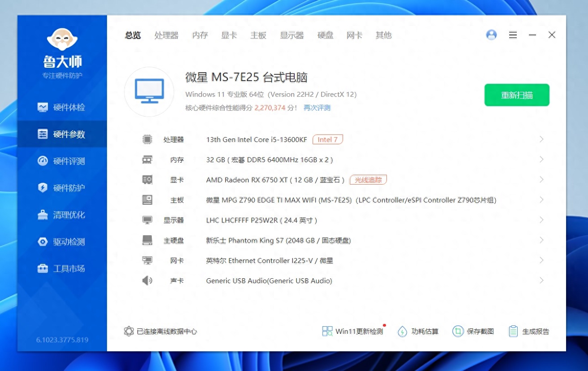Screen dimensions: 588x371
Task: Click the Generic USB Audio text
Action: (269, 281)
